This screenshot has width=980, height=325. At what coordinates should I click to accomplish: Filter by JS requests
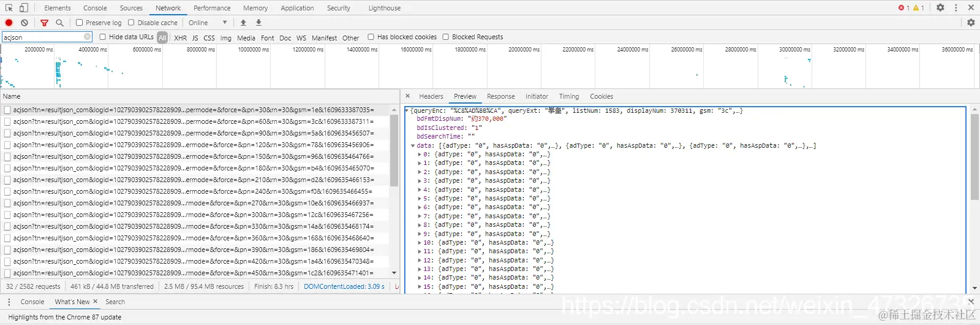[x=195, y=38]
